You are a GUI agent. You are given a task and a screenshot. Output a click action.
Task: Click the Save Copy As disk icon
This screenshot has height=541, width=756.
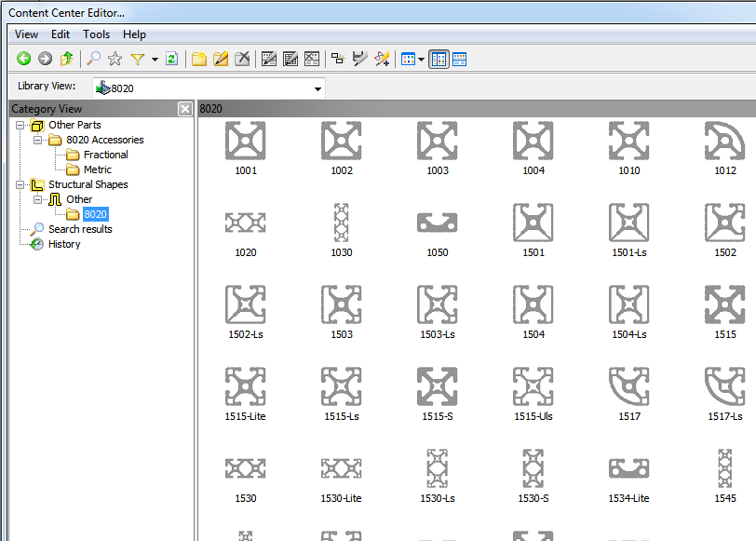[359, 59]
